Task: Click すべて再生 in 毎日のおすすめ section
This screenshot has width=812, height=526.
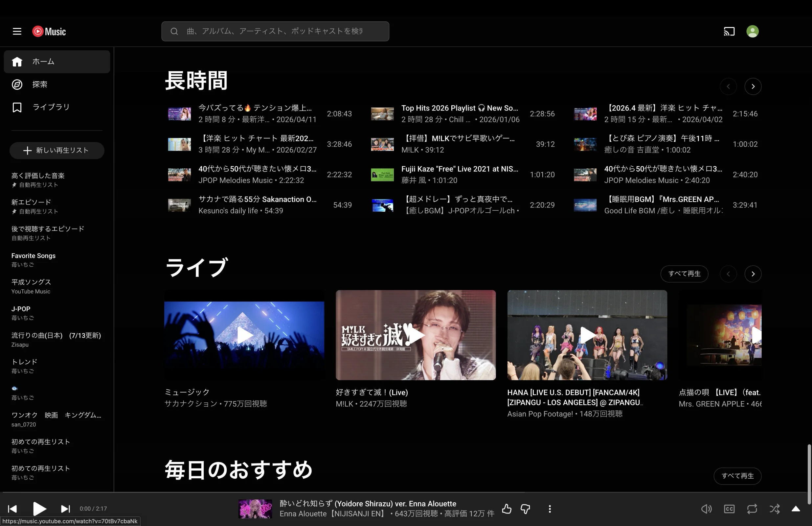Action: pos(738,476)
